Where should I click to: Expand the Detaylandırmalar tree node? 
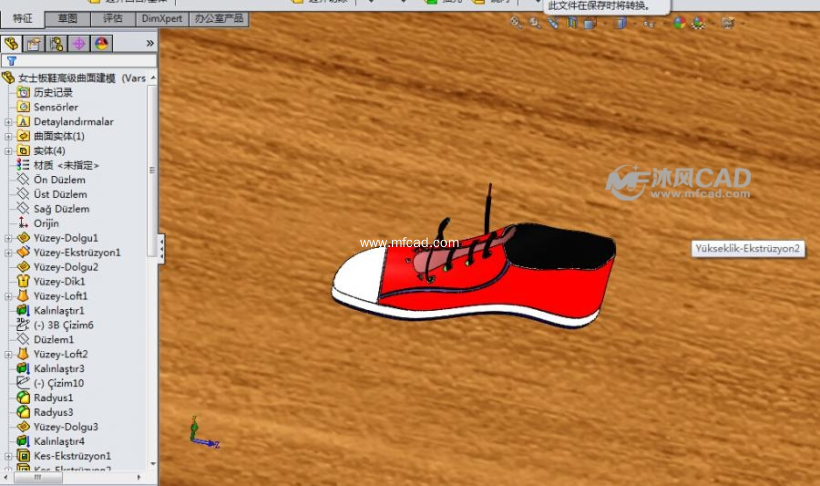tap(8, 122)
